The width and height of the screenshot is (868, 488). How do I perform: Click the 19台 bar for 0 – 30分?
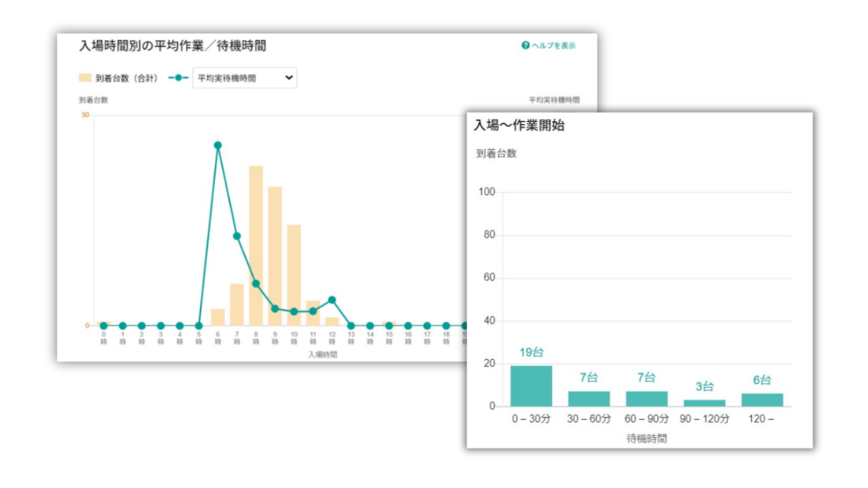click(x=531, y=386)
